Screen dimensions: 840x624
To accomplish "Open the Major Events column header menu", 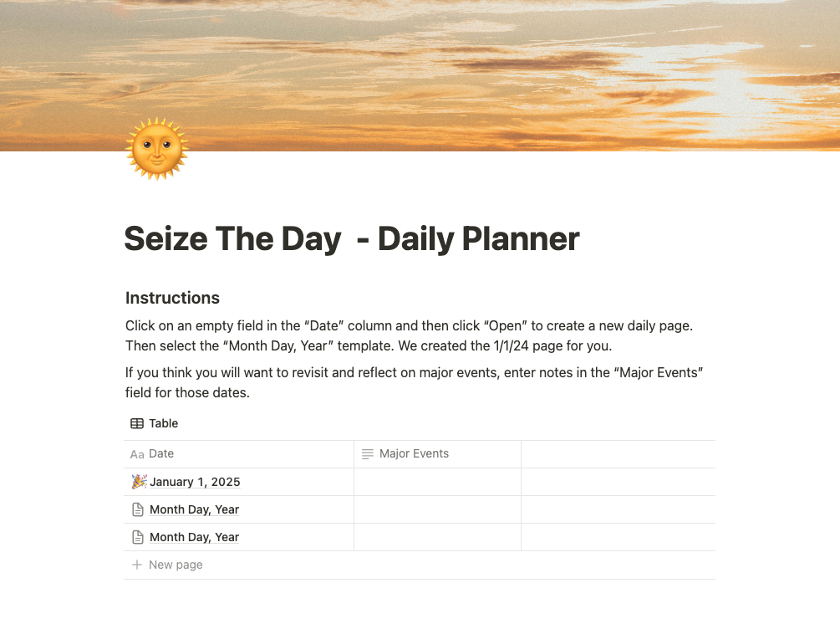I will 414,454.
